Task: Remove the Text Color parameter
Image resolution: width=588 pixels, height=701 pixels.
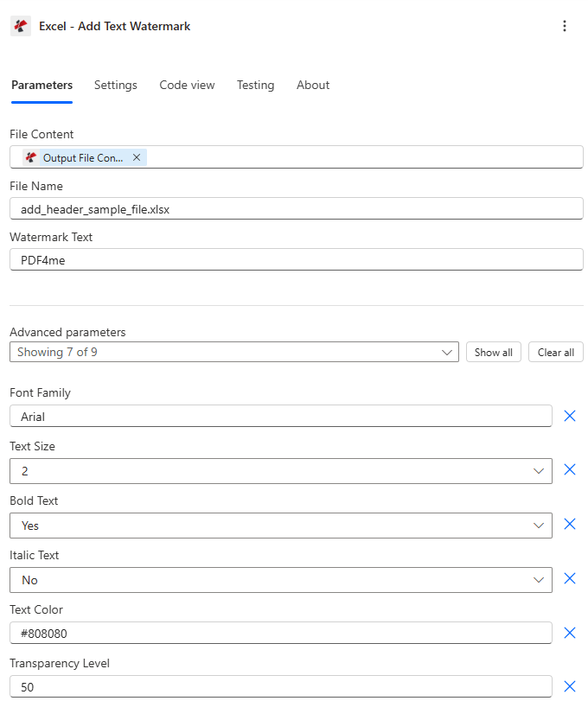Action: pos(570,633)
